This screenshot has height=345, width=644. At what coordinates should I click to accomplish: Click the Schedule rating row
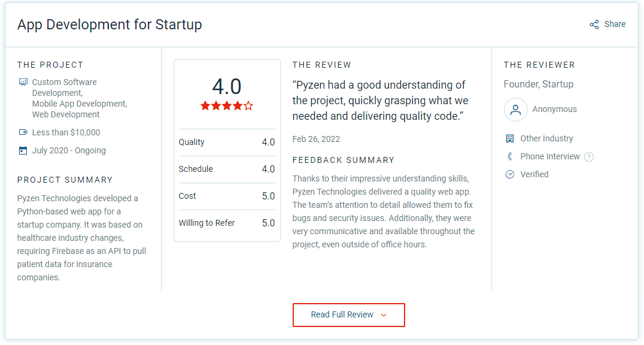(x=227, y=169)
